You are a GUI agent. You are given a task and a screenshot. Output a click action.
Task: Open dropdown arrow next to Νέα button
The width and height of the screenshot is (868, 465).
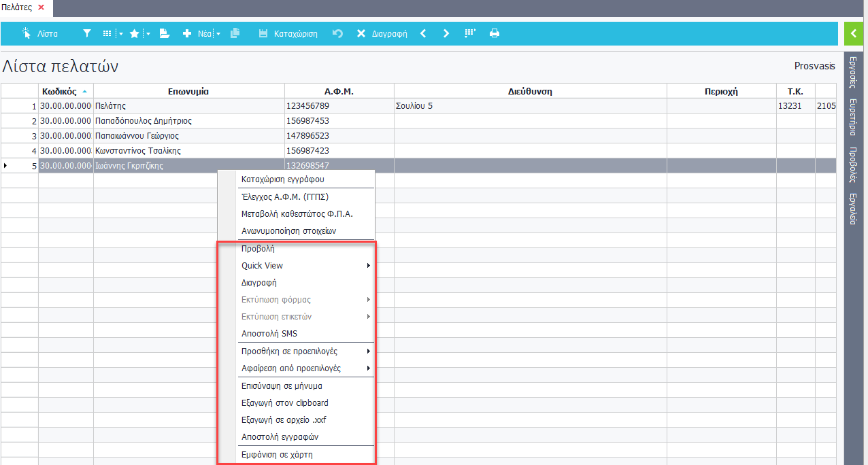click(218, 34)
